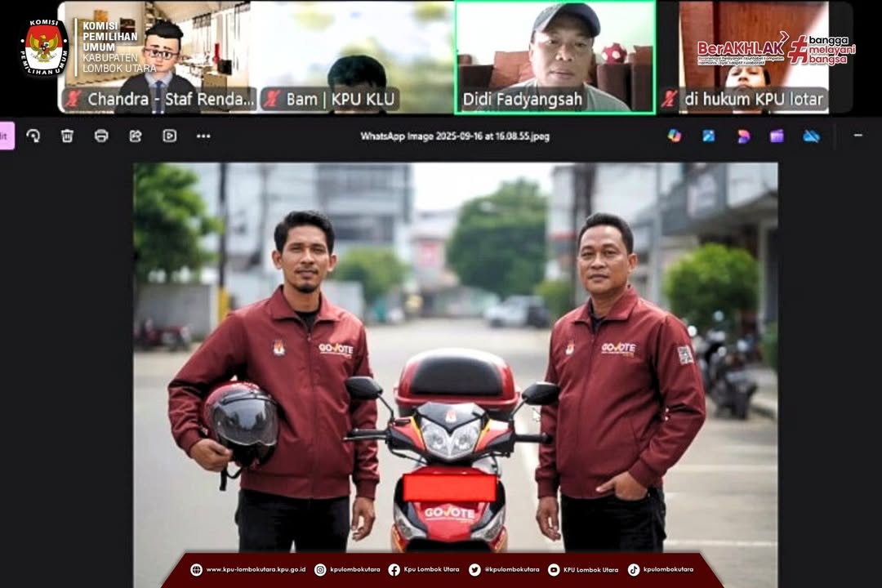Open the three-dots See more menu
Screen dimensions: 882x588
click(203, 136)
